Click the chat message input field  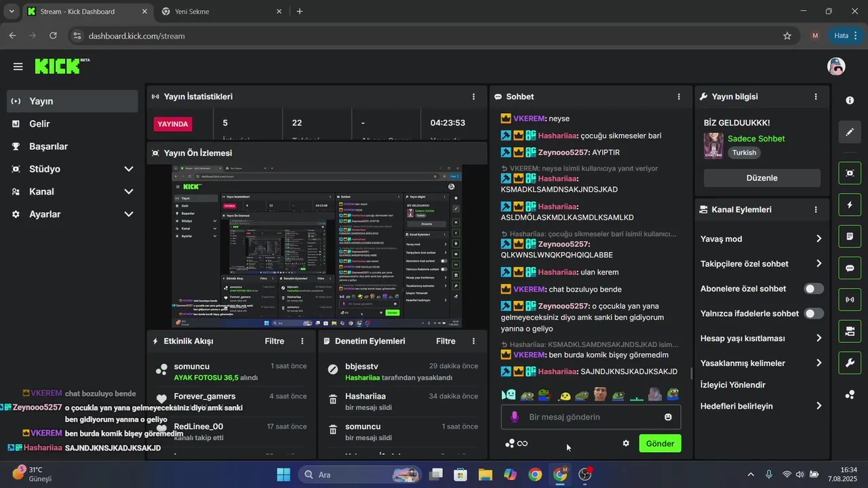pos(591,417)
